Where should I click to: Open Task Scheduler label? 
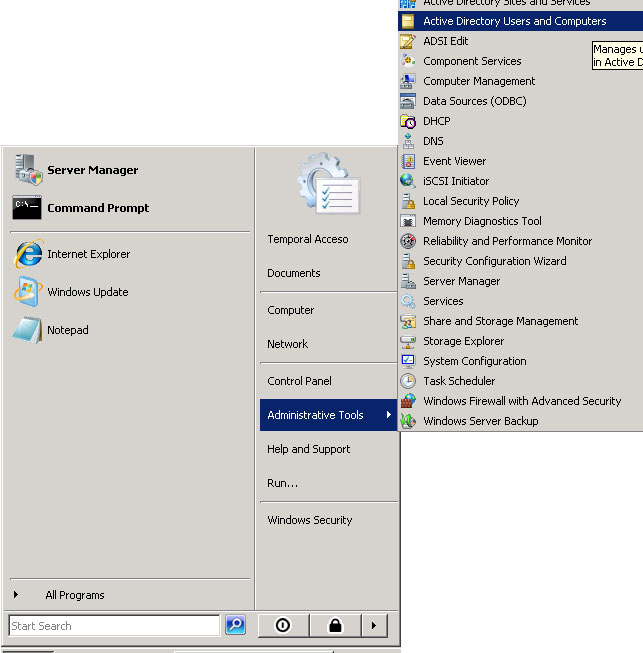click(459, 381)
